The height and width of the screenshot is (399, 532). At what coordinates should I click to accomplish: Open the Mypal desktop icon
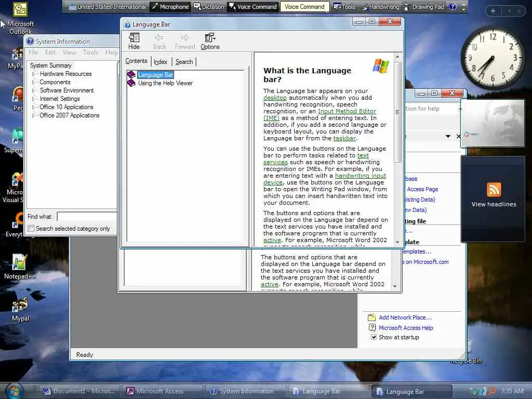click(x=20, y=310)
